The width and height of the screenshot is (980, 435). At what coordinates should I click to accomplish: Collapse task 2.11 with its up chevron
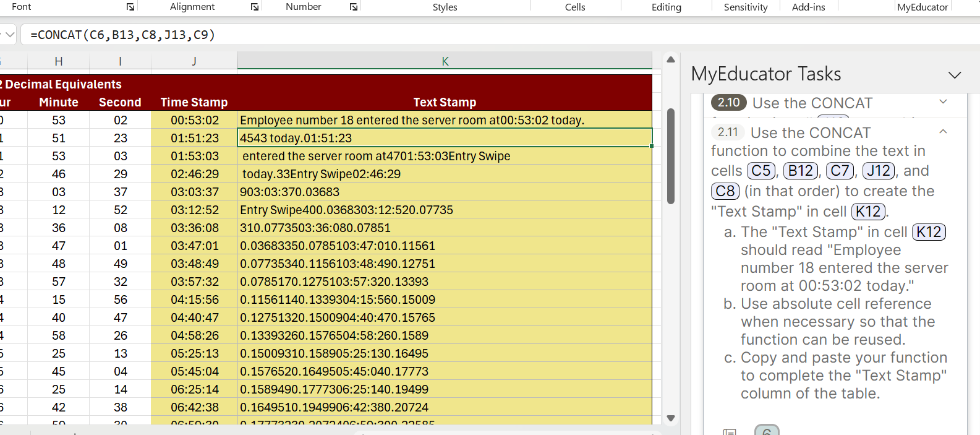(x=943, y=132)
